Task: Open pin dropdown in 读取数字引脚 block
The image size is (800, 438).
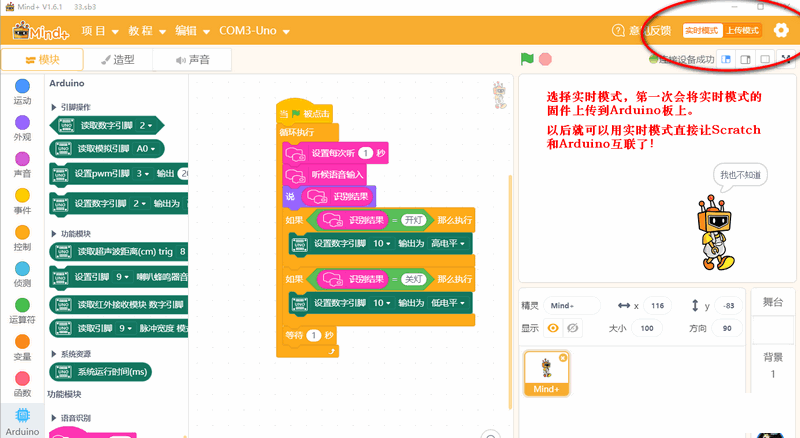Action: pyautogui.click(x=145, y=126)
